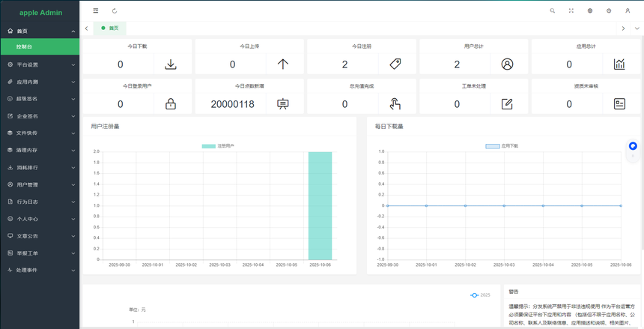This screenshot has height=329, width=644.
Task: Open settings with the gear icon
Action: (609, 11)
